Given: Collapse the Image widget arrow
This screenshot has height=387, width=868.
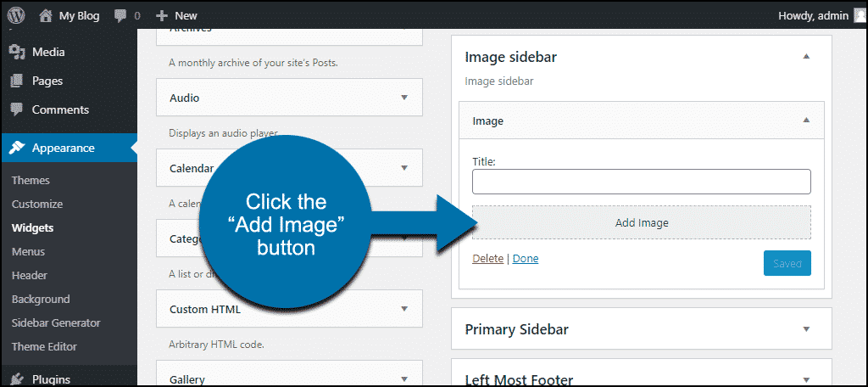Looking at the screenshot, I should click(x=807, y=120).
